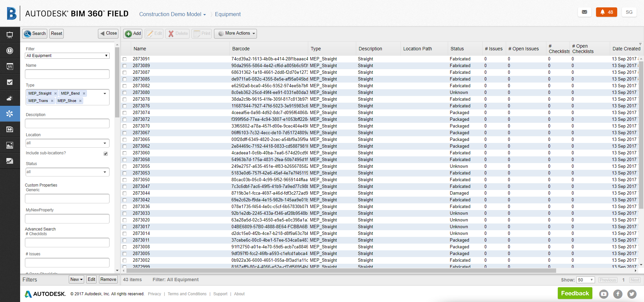This screenshot has height=302, width=644.
Task: Open the notifications bell showing 48 alerts
Action: (x=606, y=12)
